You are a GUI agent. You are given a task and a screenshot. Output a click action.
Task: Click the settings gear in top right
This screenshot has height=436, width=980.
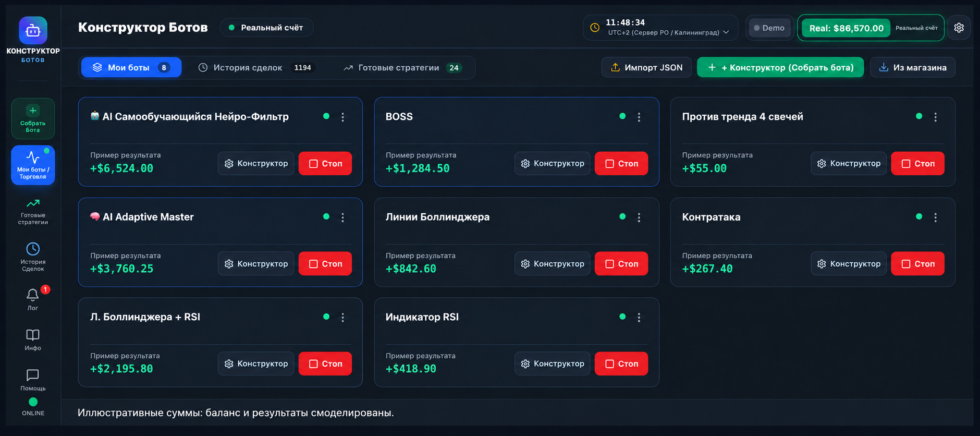coord(959,28)
